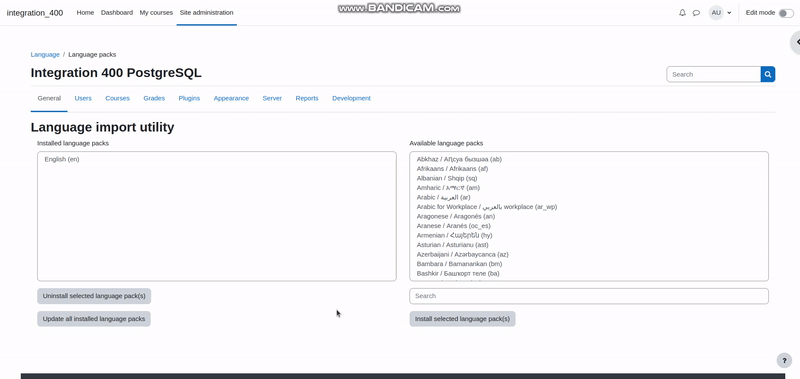The height and width of the screenshot is (379, 800).
Task: Click the integration_400 site name
Action: point(35,13)
